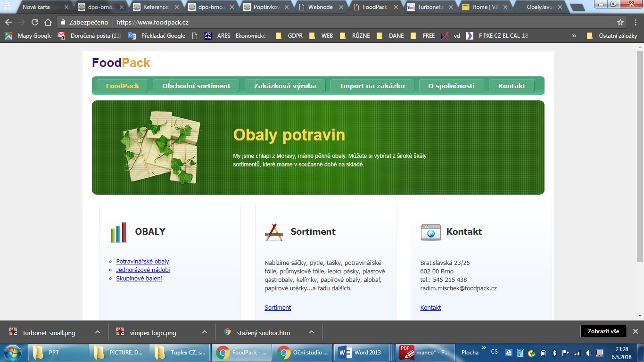Click the Action Center flag icon

[x=566, y=353]
